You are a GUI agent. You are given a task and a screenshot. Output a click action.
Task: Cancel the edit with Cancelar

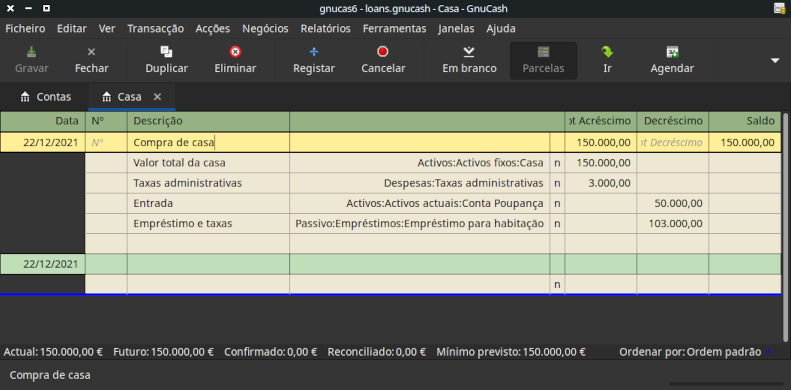(383, 61)
